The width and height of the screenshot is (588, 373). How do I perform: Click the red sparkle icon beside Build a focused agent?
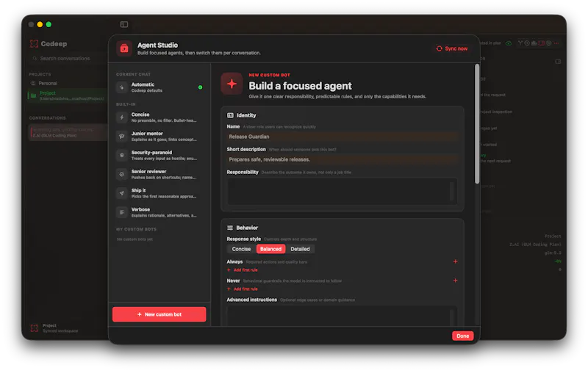click(232, 84)
